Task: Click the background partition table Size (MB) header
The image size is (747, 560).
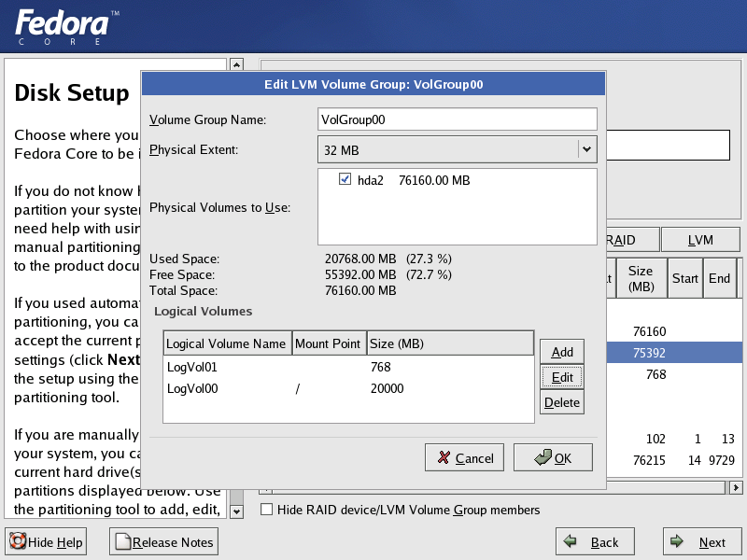Action: [x=641, y=278]
